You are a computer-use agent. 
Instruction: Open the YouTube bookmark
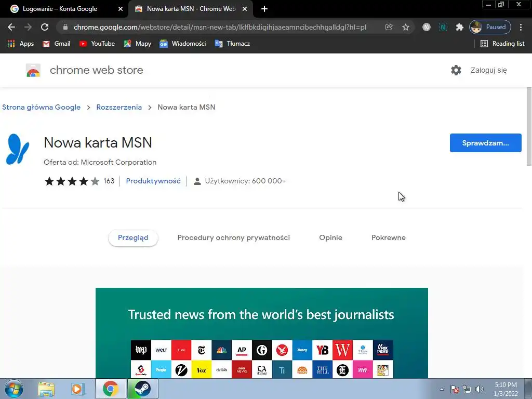(x=97, y=44)
